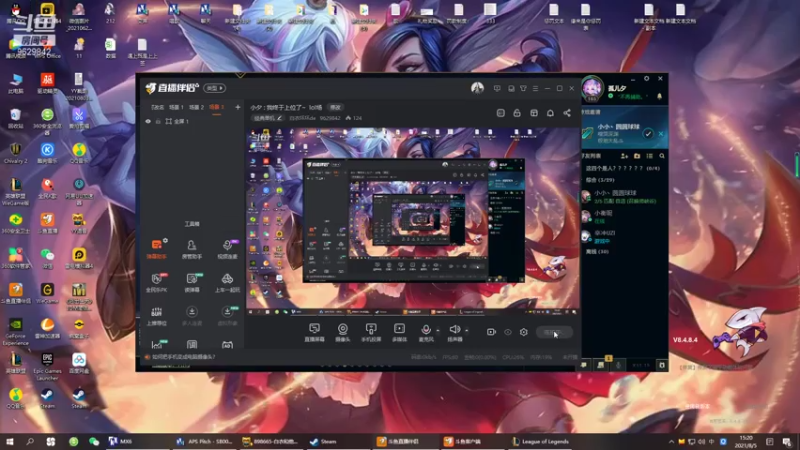Toggle eye visibility of the fullscreen source
Screen dimensions: 800x450
coord(148,121)
